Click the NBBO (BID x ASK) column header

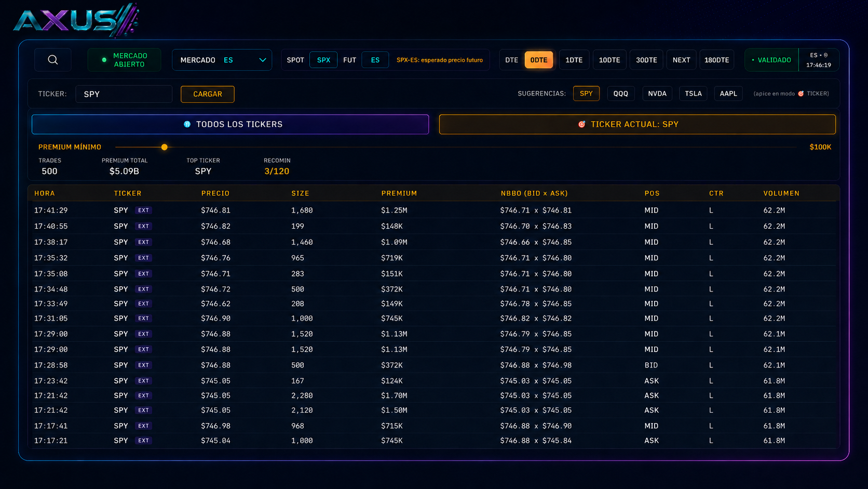click(x=534, y=193)
